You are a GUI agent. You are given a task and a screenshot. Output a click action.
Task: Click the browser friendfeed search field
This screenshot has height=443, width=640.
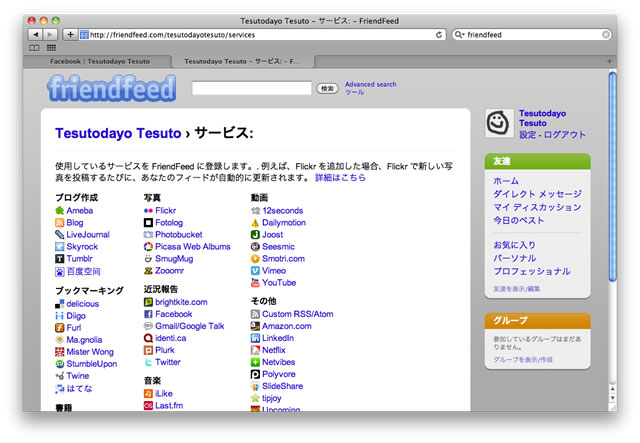pyautogui.click(x=531, y=35)
